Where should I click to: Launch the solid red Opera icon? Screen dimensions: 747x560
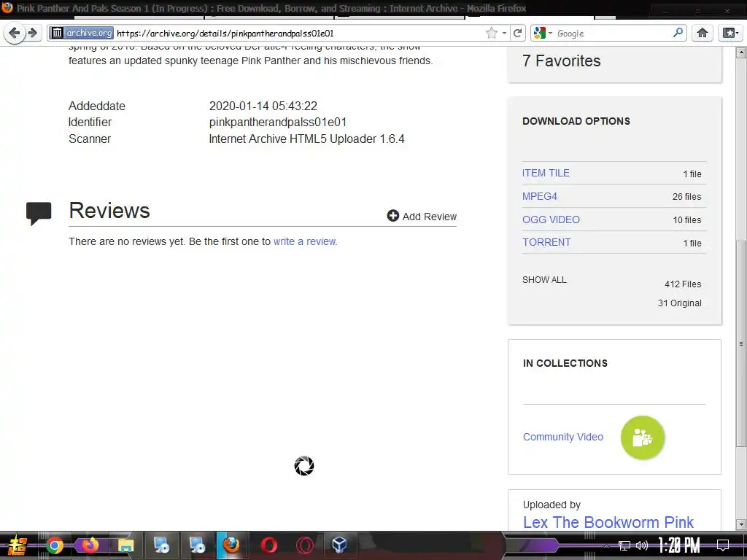coord(269,545)
